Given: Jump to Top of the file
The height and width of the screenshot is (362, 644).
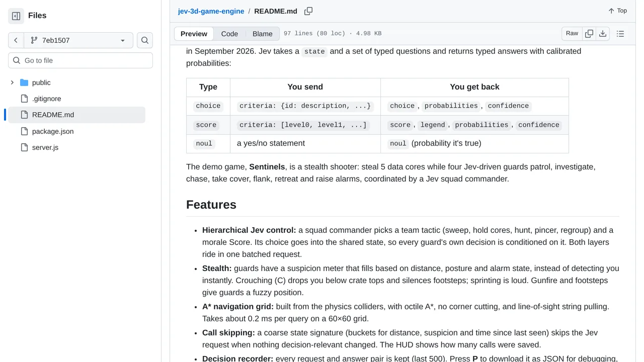Looking at the screenshot, I should (617, 11).
